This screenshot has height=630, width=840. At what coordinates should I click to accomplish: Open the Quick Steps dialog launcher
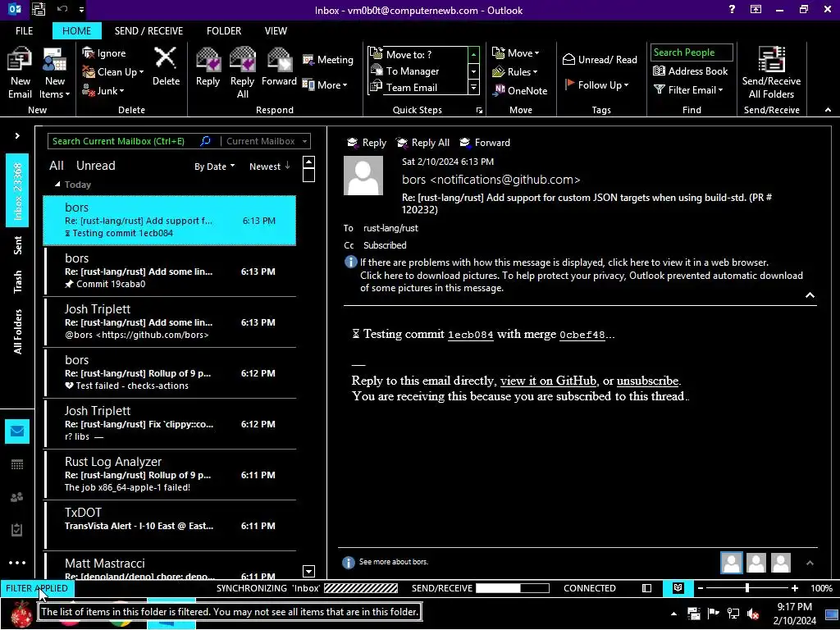pyautogui.click(x=479, y=111)
